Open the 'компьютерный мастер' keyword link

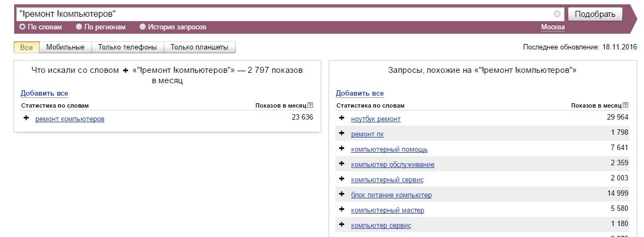click(388, 210)
